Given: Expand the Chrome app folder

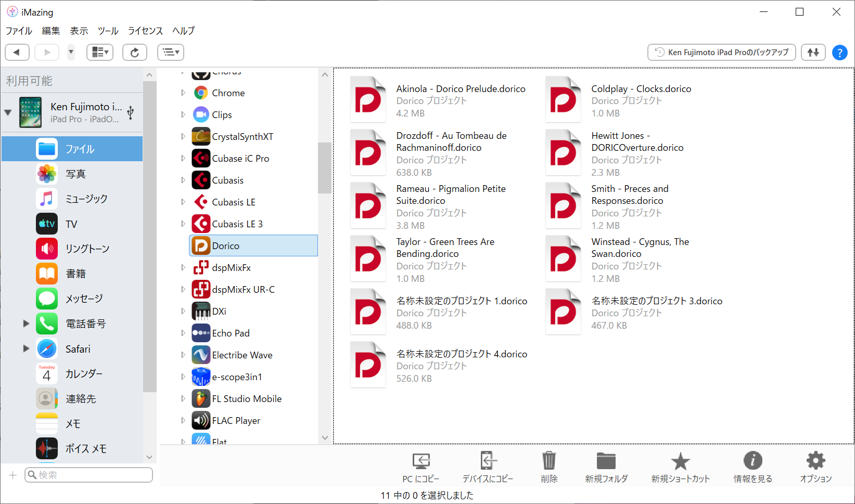Looking at the screenshot, I should pyautogui.click(x=183, y=93).
